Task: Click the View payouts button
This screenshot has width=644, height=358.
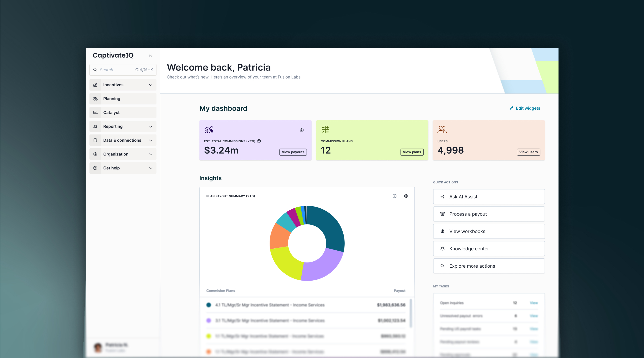Action: click(293, 152)
